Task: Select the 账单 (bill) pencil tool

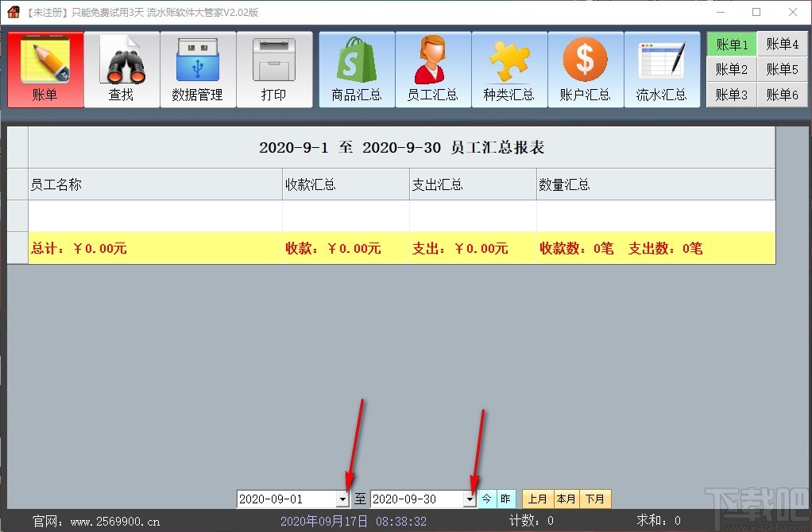Action: [45, 69]
